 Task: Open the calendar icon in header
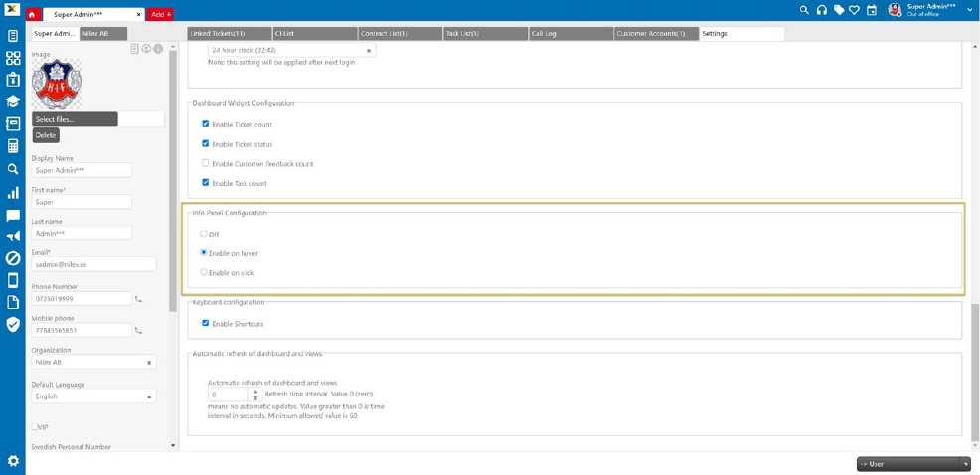click(x=871, y=10)
